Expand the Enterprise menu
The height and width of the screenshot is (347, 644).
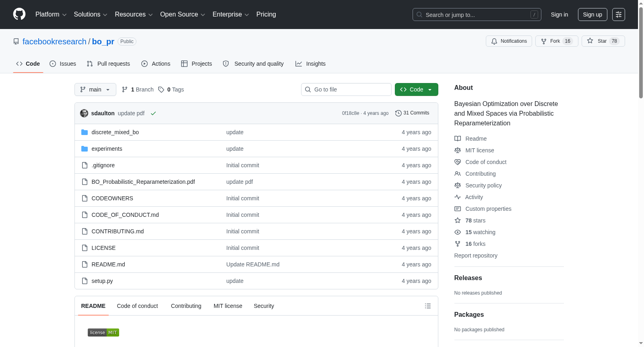(231, 15)
